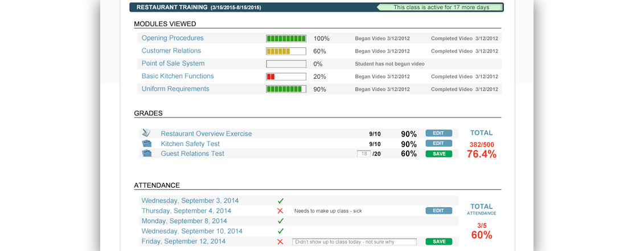Viewport: 644px width, 251px height.
Task: Open the Customer Relations module
Action: (x=171, y=51)
